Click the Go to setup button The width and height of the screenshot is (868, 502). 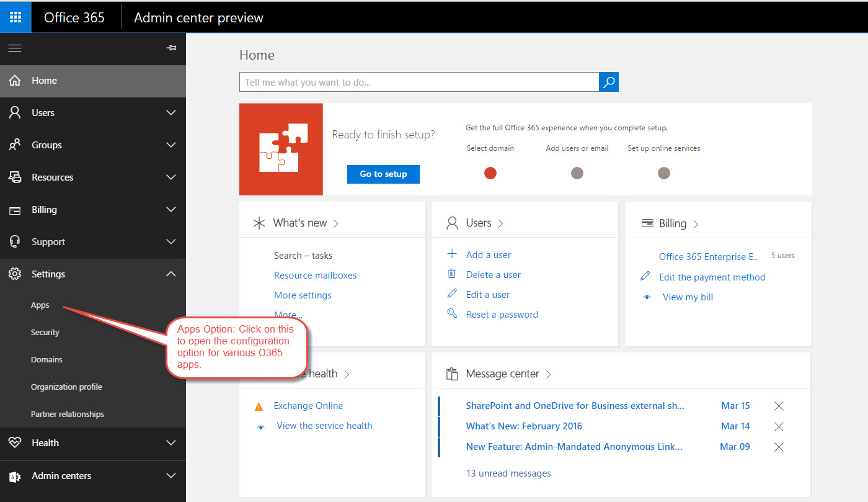(383, 174)
